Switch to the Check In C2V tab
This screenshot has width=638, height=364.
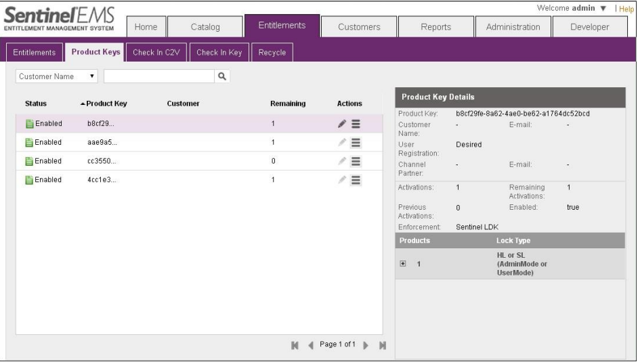click(x=156, y=53)
